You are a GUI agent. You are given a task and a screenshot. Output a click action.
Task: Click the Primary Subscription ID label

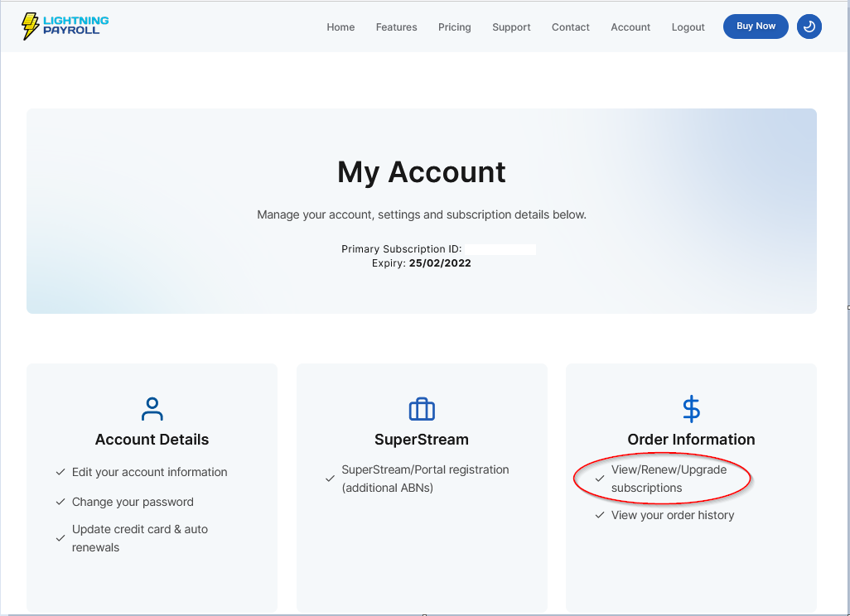click(401, 249)
